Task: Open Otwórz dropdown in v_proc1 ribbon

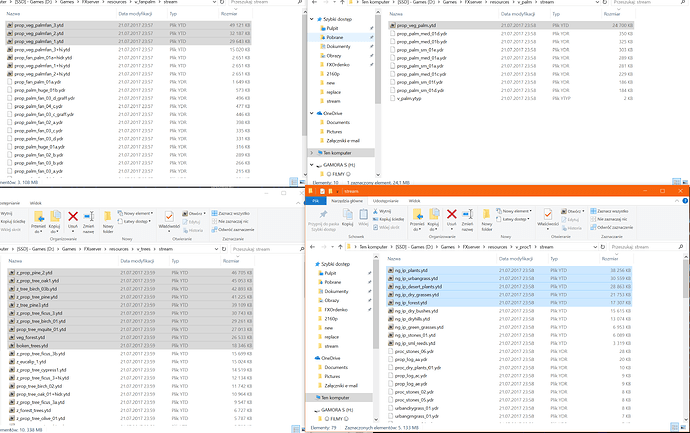Action: pyautogui.click(x=572, y=211)
